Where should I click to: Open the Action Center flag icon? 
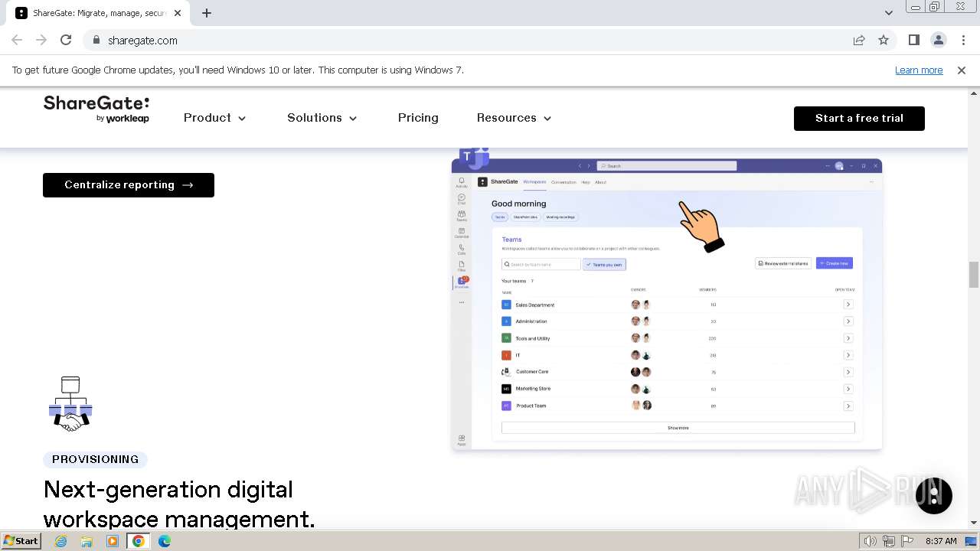click(x=906, y=541)
